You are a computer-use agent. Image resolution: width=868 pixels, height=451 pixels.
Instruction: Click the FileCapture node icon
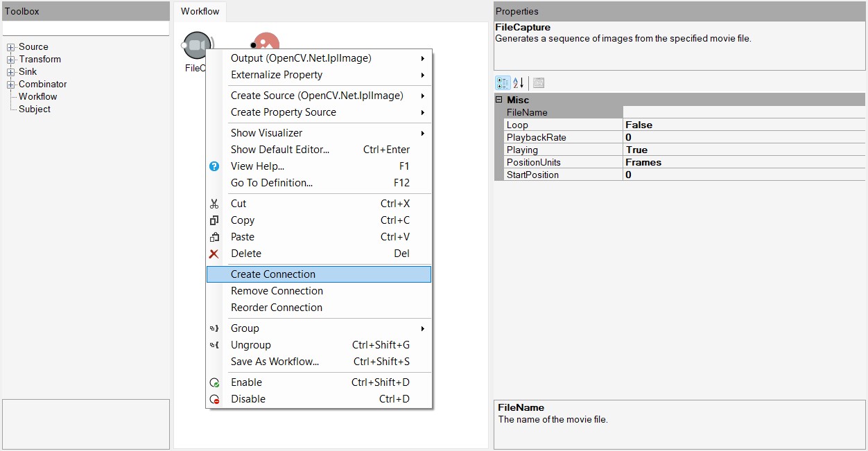click(x=197, y=45)
